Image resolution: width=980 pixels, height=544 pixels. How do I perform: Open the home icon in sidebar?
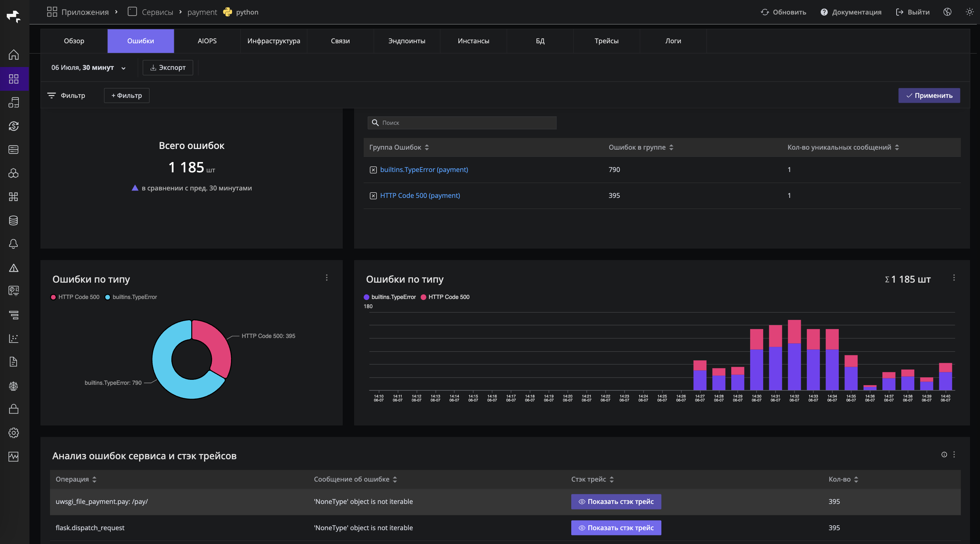pos(14,55)
